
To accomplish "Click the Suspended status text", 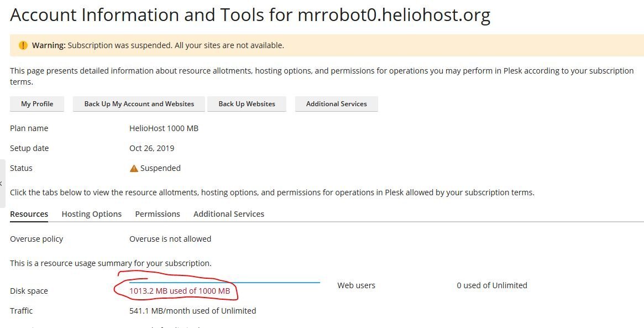I will (x=160, y=168).
